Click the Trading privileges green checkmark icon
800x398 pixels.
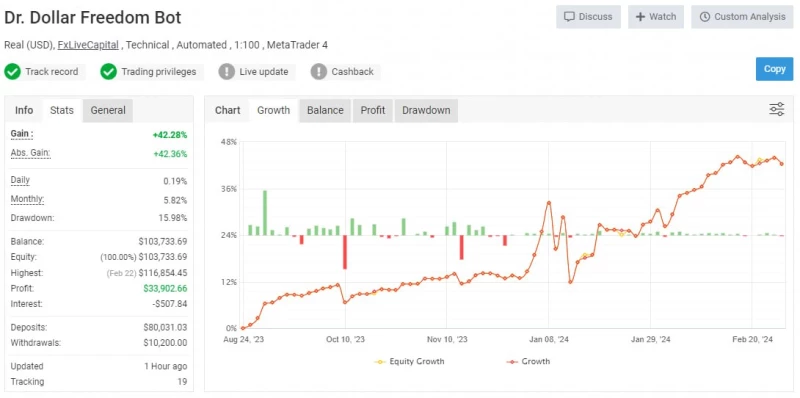109,71
